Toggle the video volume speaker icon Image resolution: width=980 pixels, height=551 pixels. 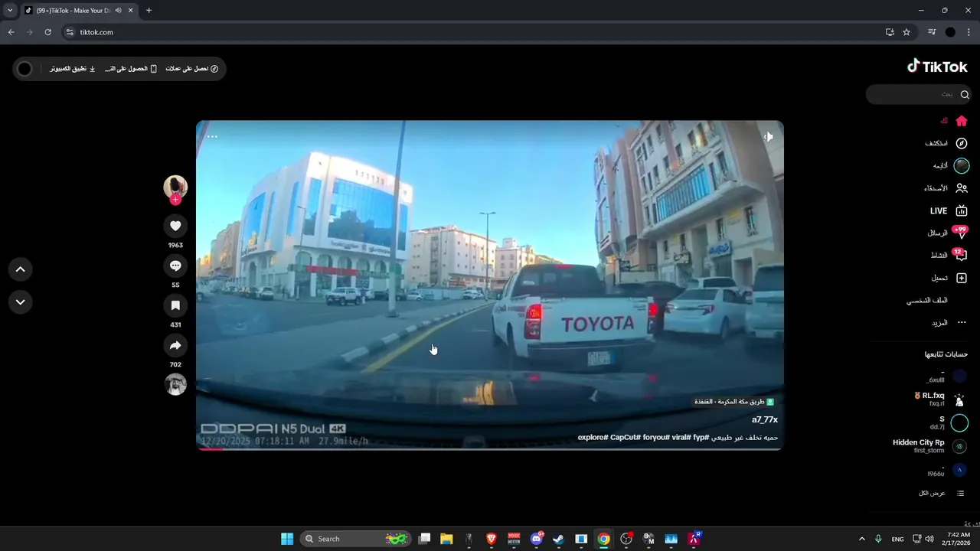coord(768,137)
